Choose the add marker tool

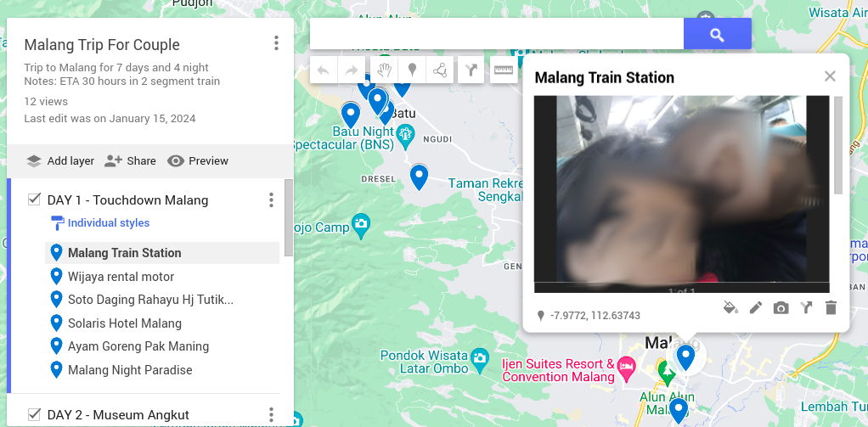(412, 70)
